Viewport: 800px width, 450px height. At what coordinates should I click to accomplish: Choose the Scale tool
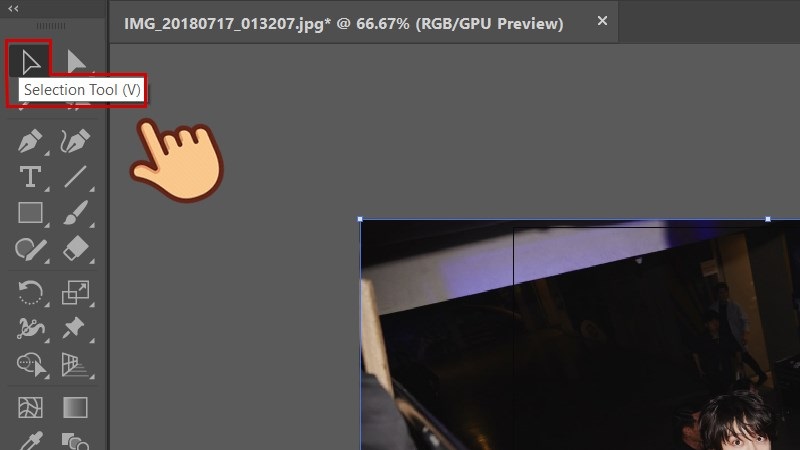[76, 292]
